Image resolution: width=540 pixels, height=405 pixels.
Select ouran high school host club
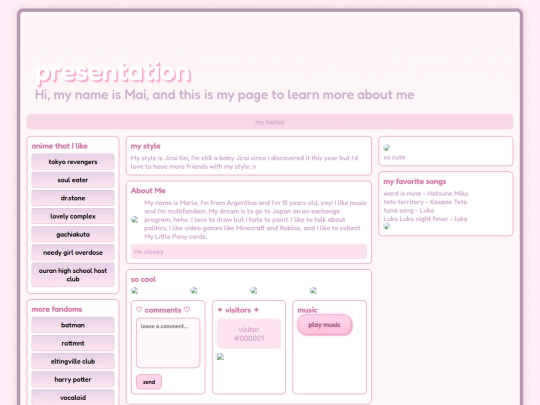[x=73, y=275]
